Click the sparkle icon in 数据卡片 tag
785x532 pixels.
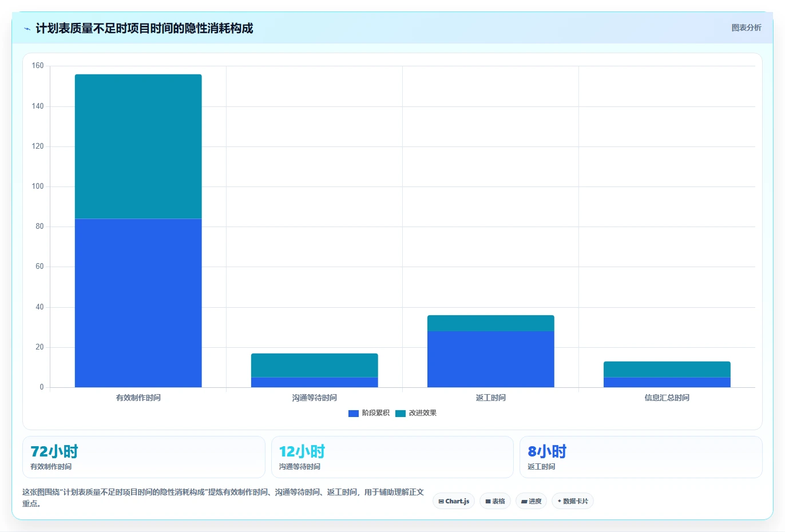pyautogui.click(x=559, y=501)
